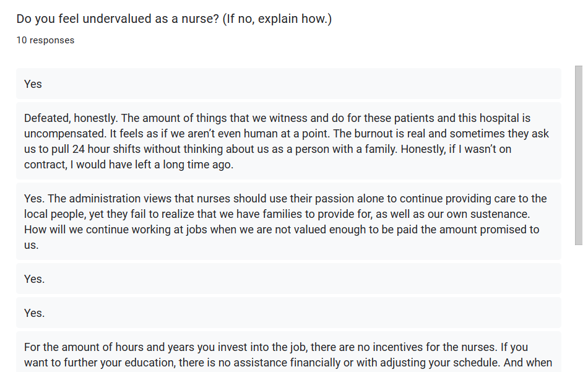This screenshot has height=372, width=588.
Task: Click the line "How will we continue working"
Action: coord(282,229)
